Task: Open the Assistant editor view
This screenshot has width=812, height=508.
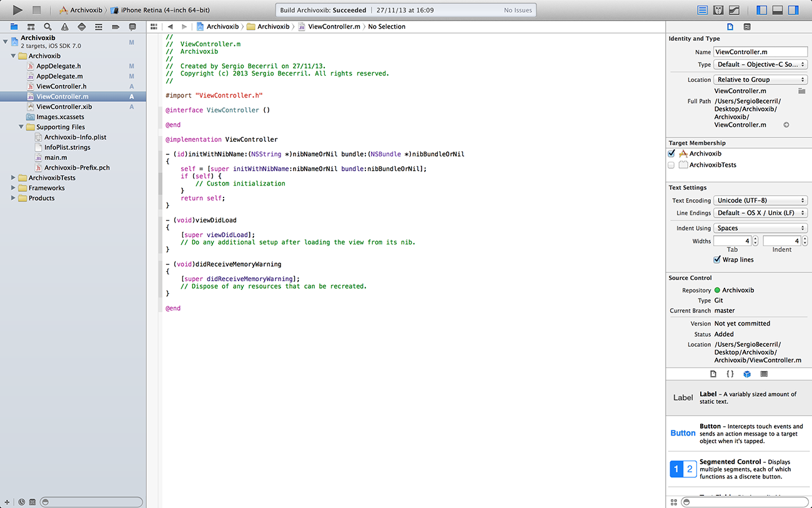Action: pos(718,10)
